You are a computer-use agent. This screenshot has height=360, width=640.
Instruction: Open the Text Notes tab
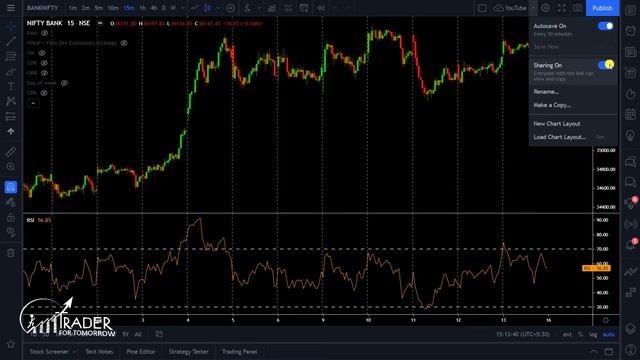pos(99,351)
